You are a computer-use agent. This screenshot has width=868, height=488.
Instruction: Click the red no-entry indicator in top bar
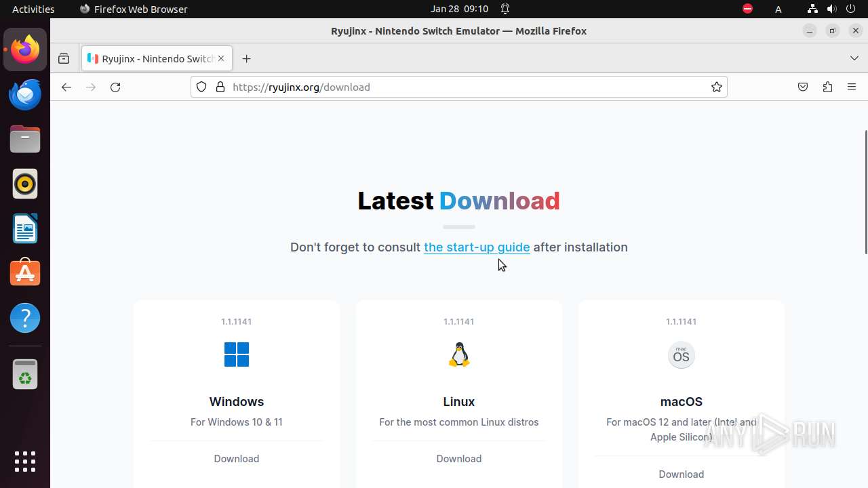(x=747, y=9)
